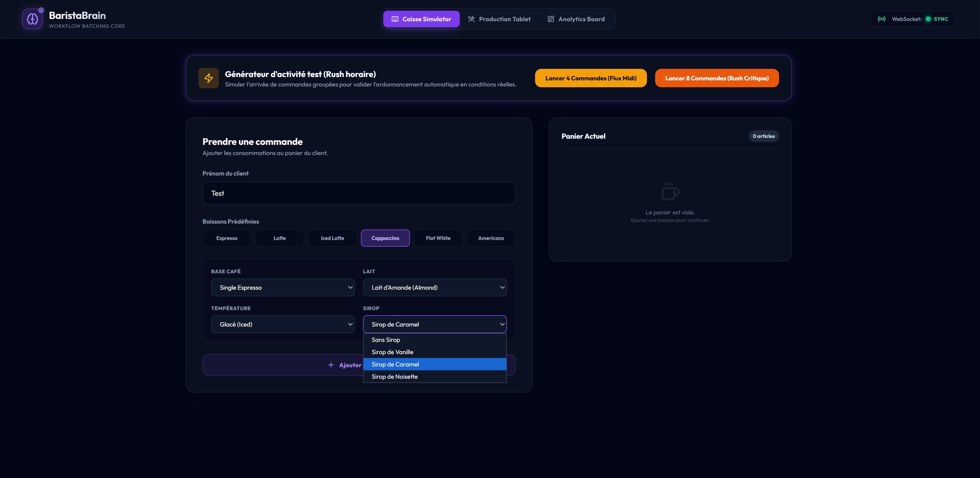Open the Base Café Single Espresso dropdown
The height and width of the screenshot is (478, 980).
tap(283, 287)
